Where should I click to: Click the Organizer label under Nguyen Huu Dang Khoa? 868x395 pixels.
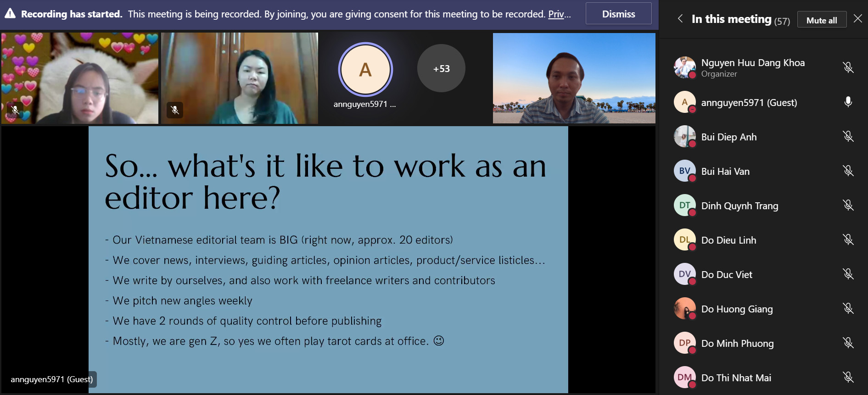pos(719,74)
